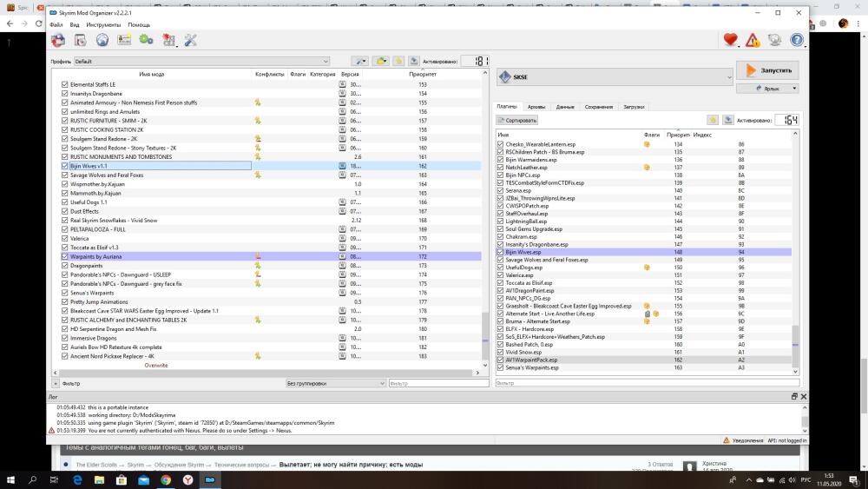868x489 pixels.
Task: Switch to the Загрузки tab
Action: pyautogui.click(x=634, y=107)
